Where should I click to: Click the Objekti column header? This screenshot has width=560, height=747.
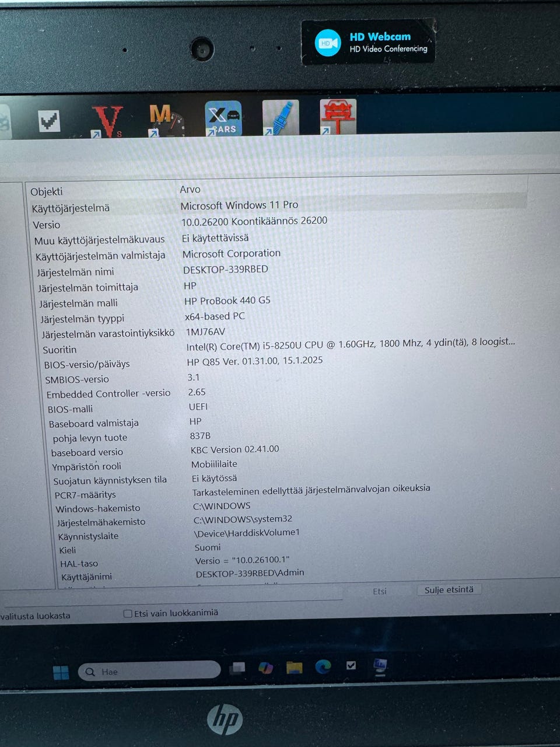click(47, 191)
